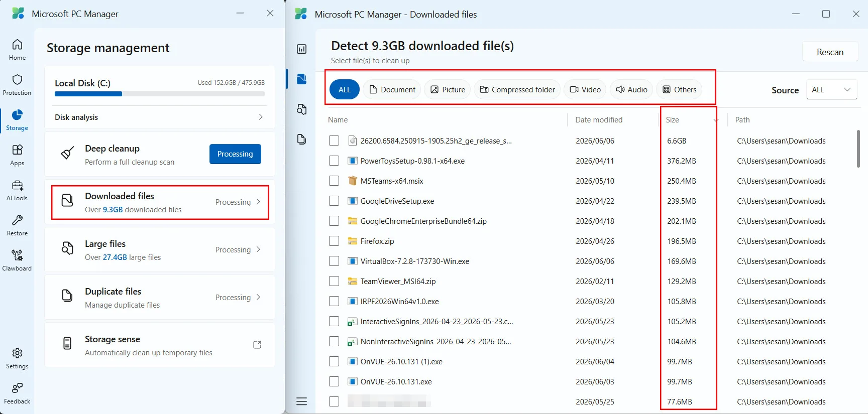The image size is (868, 414).
Task: Expand the Downloaded files chevron
Action: pos(258,202)
